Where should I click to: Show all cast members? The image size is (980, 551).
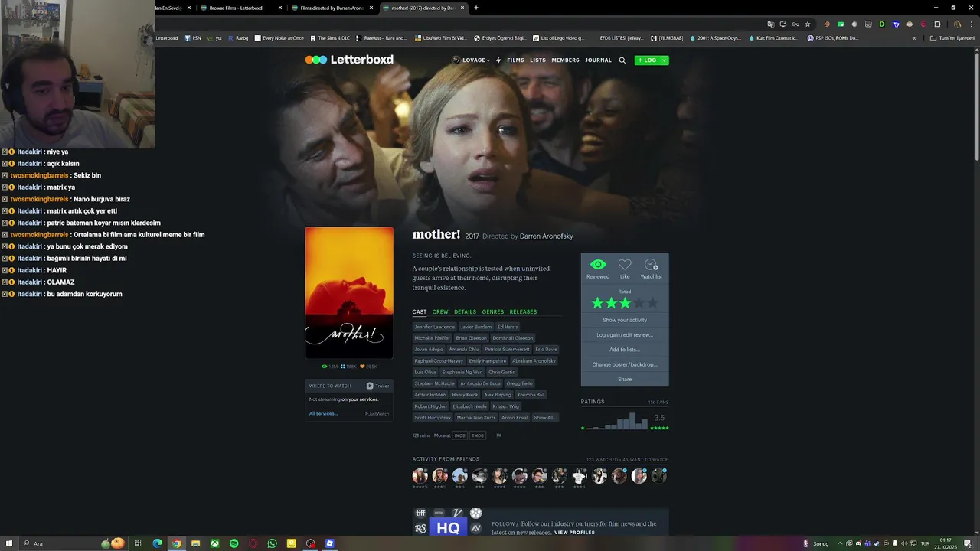545,418
